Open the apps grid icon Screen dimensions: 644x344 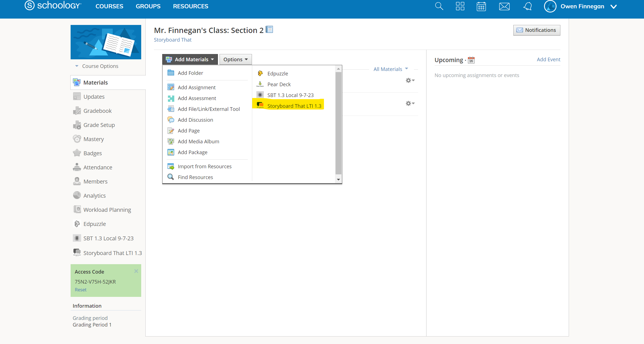coord(460,6)
